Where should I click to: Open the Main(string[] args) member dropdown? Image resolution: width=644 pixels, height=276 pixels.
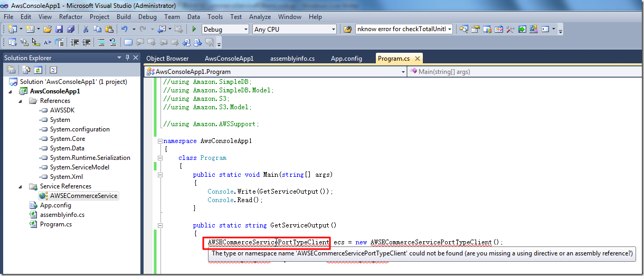coord(524,72)
